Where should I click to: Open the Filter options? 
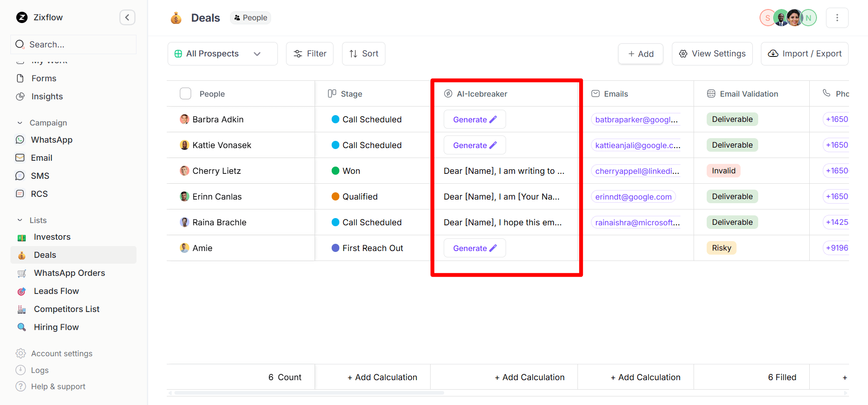tap(310, 54)
